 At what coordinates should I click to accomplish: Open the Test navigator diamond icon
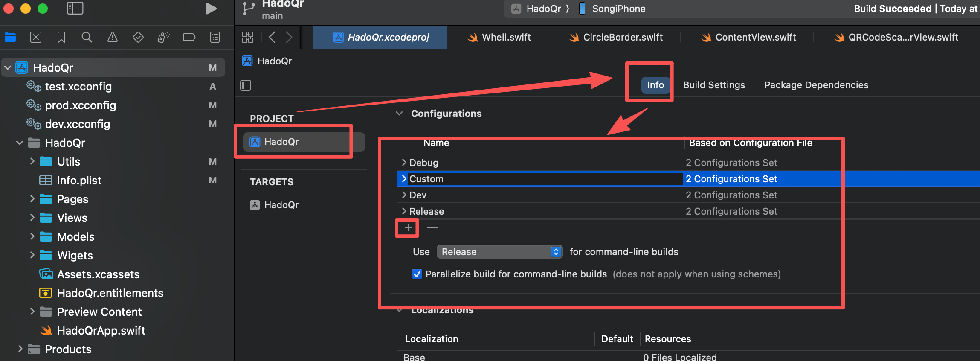(x=138, y=38)
